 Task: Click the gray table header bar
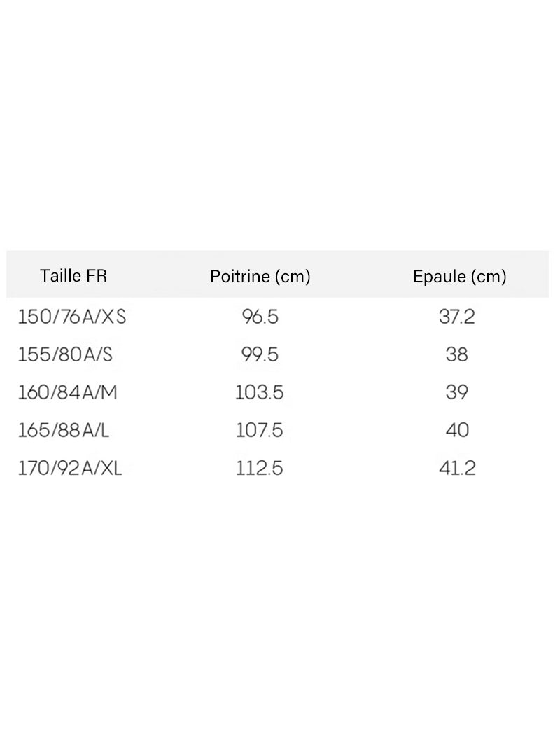pos(278,274)
